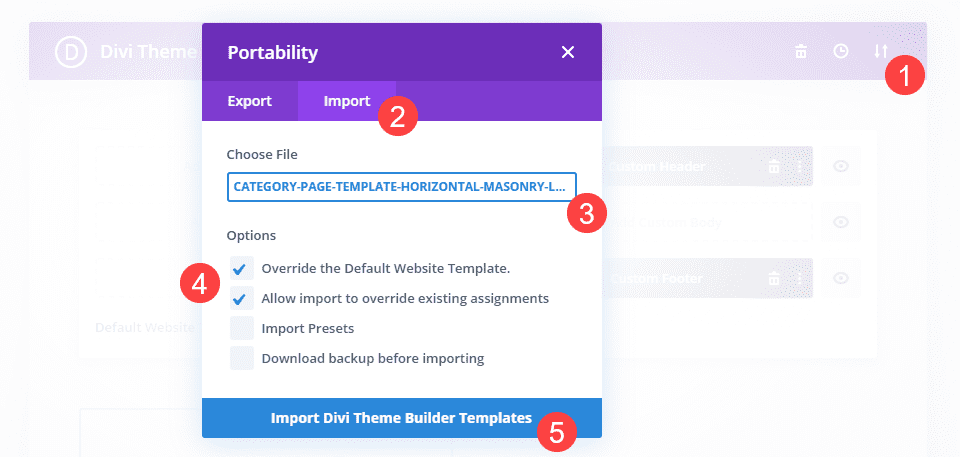Select the Import tab
Viewport: 960px width, 457px height.
[346, 101]
